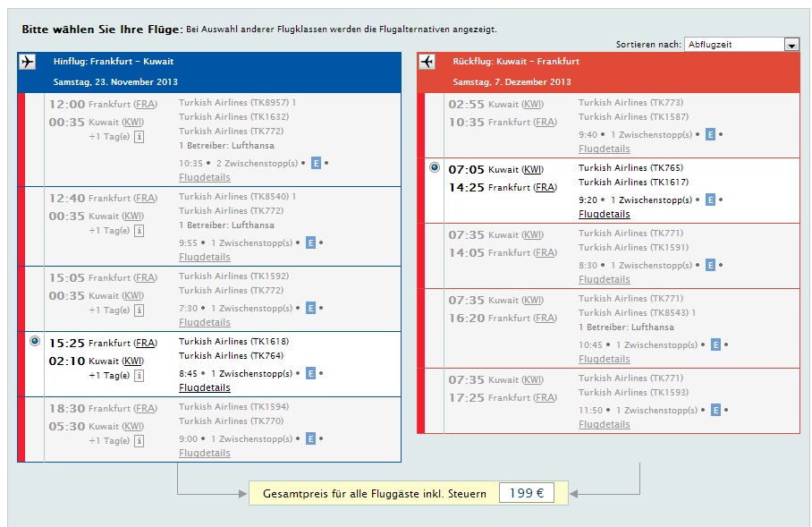Click the blue E class icon for the 15:25 Frankfurt flight
812x527 pixels.
[x=310, y=374]
